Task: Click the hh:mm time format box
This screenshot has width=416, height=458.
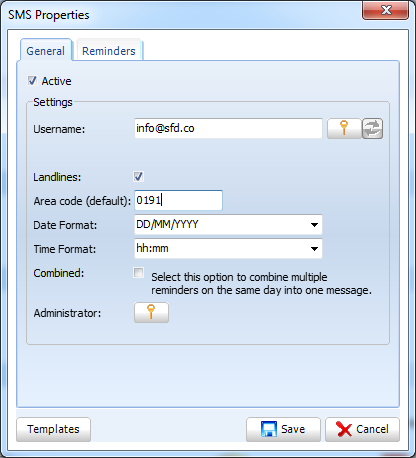Action: (x=228, y=249)
